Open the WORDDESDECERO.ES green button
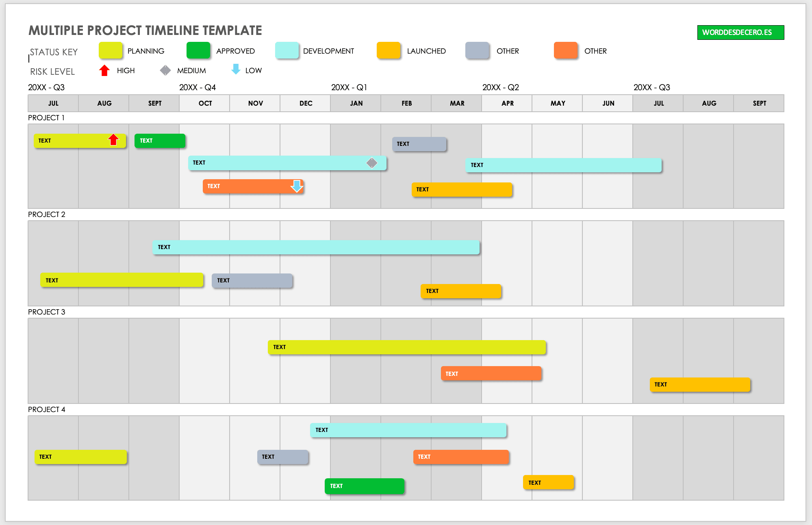Image resolution: width=812 pixels, height=525 pixels. 740,33
